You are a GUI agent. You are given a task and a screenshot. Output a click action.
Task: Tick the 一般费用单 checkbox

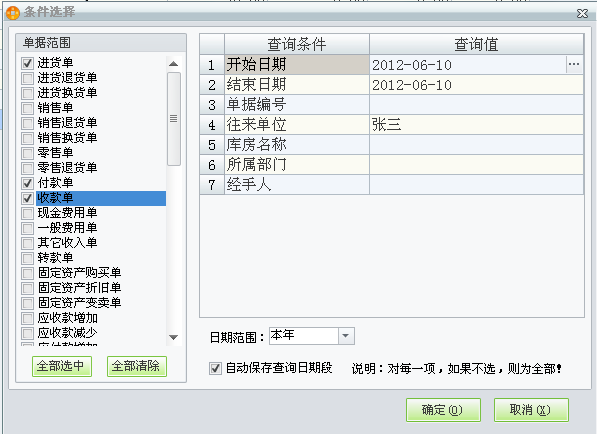pos(27,228)
